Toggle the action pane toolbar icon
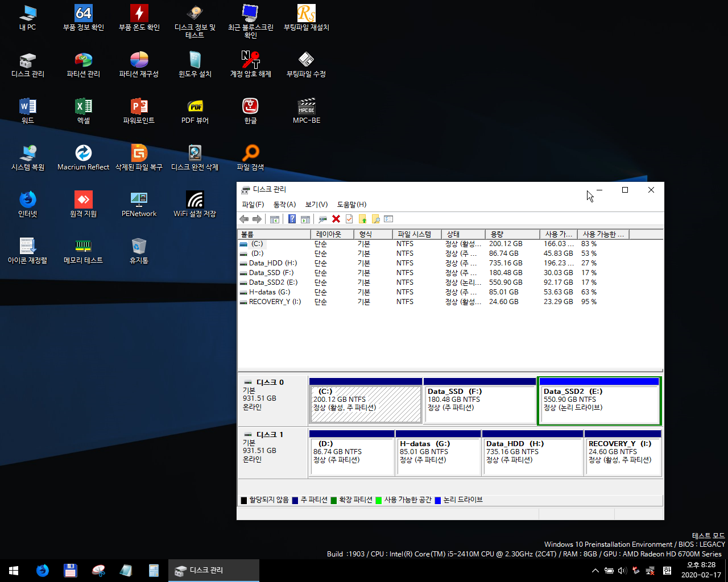 [x=305, y=219]
